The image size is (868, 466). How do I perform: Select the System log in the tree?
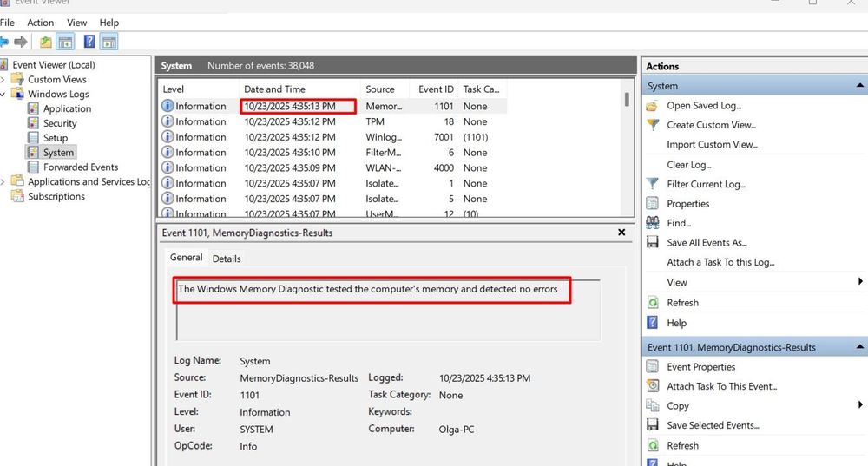click(x=58, y=152)
